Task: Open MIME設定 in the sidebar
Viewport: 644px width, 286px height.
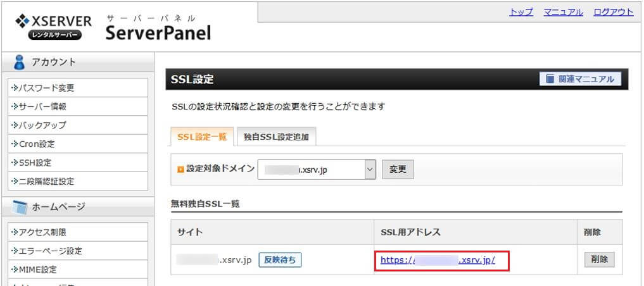Action: (x=78, y=270)
